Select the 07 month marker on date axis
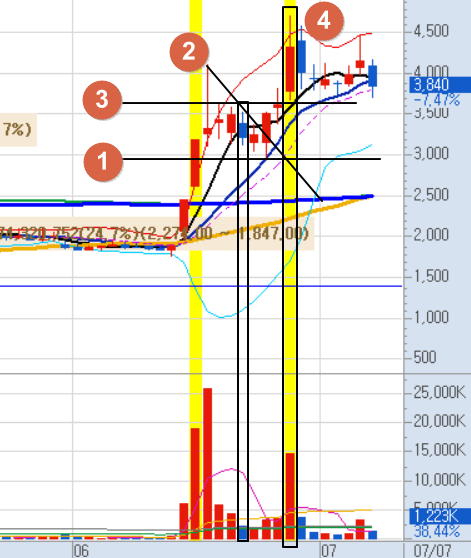The width and height of the screenshot is (471, 558). [x=328, y=551]
